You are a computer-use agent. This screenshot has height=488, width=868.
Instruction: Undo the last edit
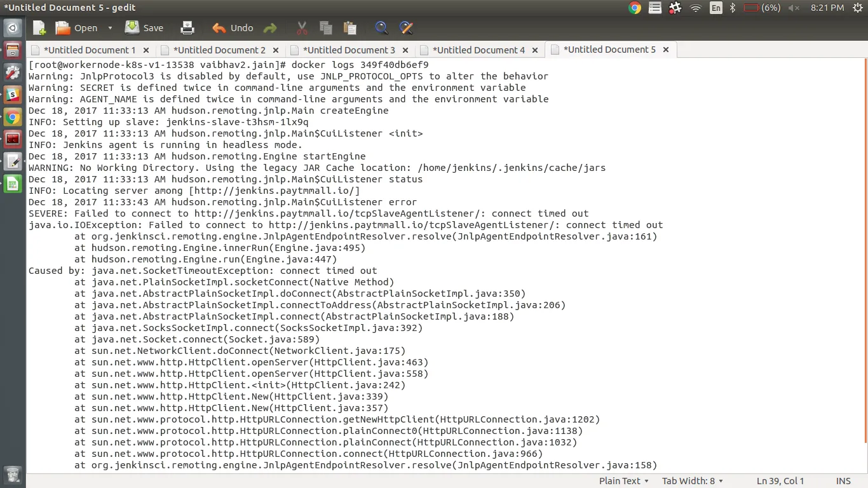pos(233,28)
